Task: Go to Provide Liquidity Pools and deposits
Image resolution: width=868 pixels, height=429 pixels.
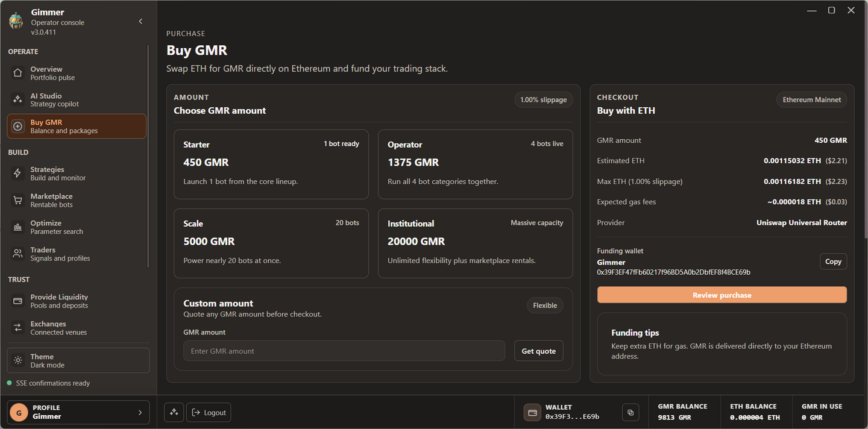Action: point(77,301)
